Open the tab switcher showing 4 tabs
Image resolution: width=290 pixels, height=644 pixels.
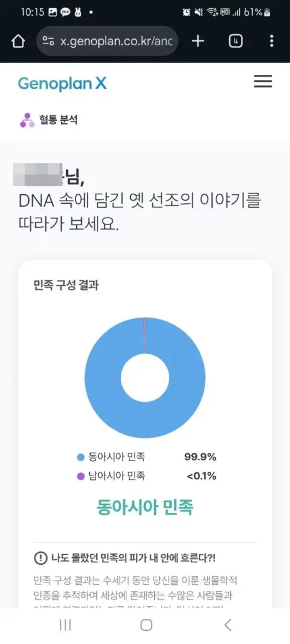click(235, 41)
